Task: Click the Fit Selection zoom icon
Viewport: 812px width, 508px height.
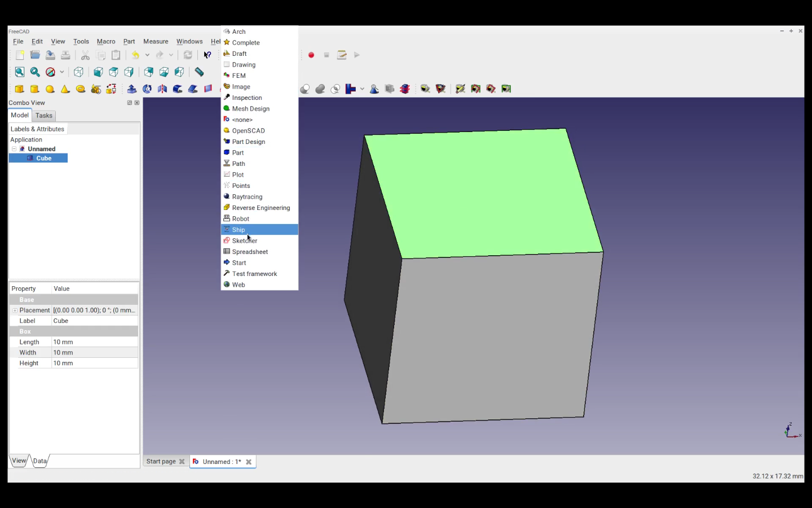Action: (x=35, y=72)
